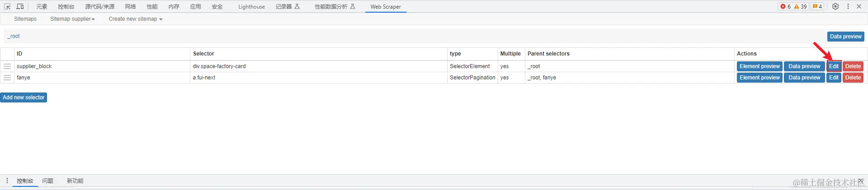Select the Web Scraper tab
The width and height of the screenshot is (868, 190).
[386, 7]
